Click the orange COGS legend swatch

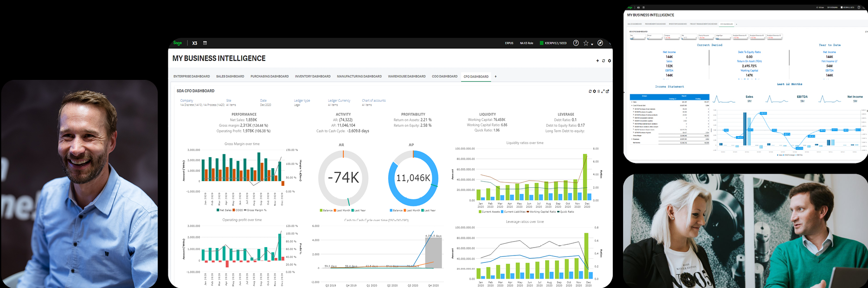(234, 210)
